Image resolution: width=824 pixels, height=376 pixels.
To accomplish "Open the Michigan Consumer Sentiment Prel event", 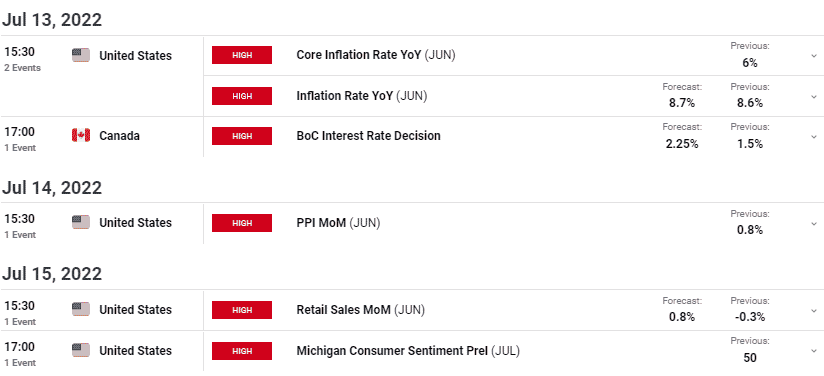I will pos(408,351).
